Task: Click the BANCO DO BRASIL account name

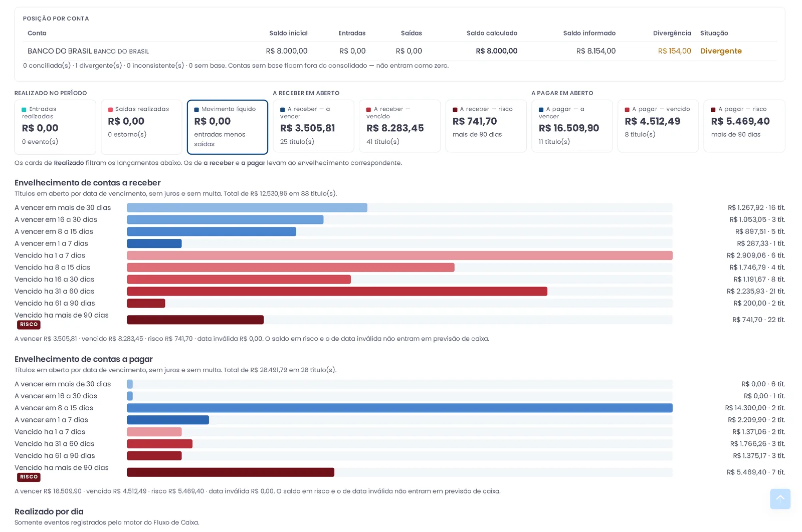Action: pyautogui.click(x=60, y=51)
